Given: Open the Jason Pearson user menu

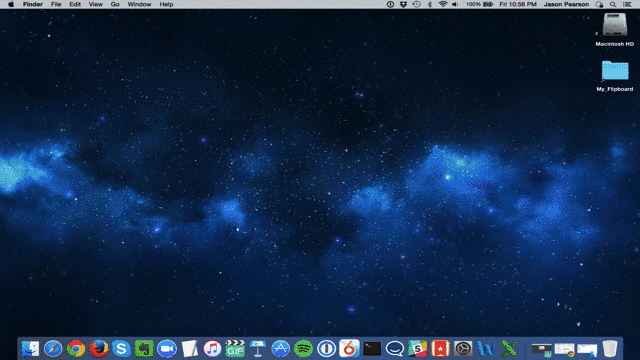Looking at the screenshot, I should coord(566,4).
